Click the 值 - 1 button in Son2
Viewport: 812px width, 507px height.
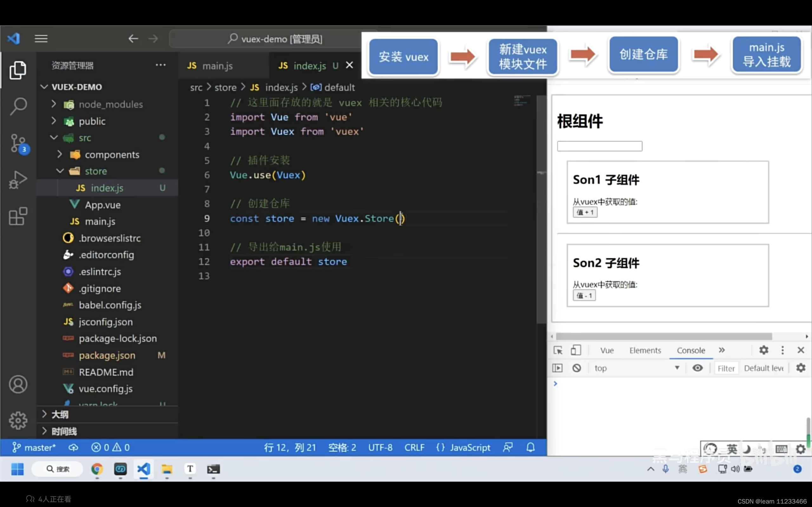coord(584,296)
